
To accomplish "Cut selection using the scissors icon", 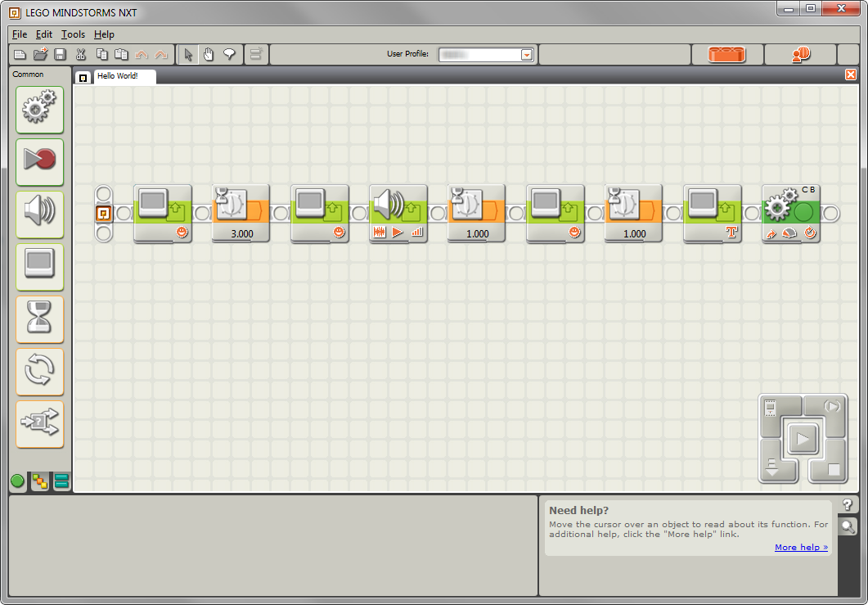I will click(x=81, y=54).
